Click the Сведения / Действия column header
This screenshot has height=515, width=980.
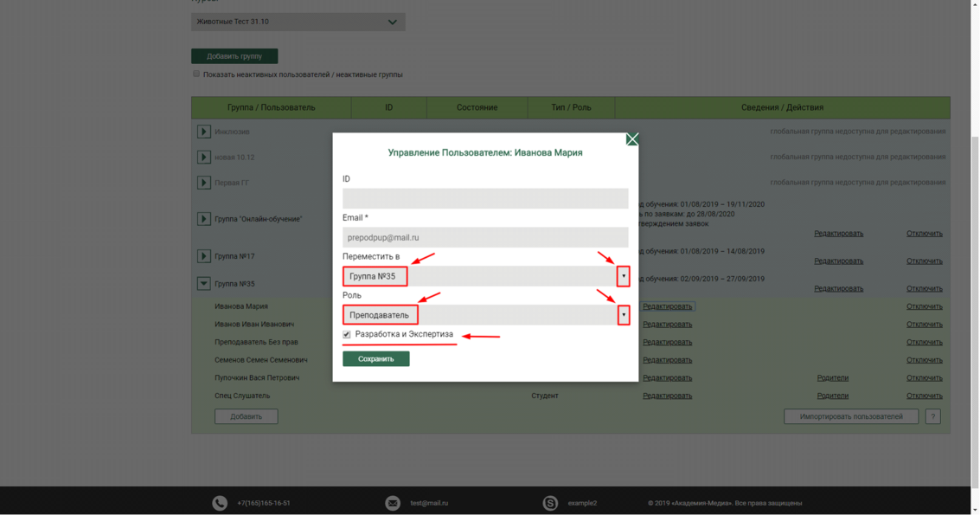(x=783, y=107)
